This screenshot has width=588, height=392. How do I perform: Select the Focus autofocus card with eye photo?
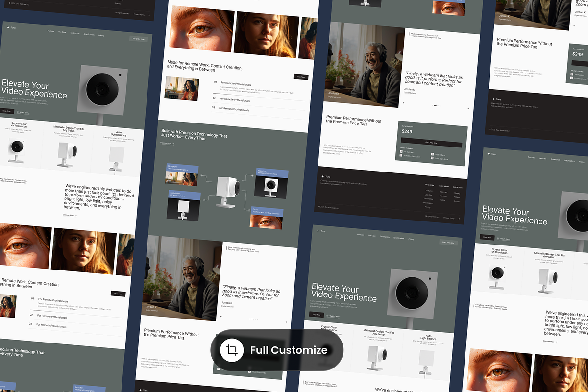tap(266, 218)
